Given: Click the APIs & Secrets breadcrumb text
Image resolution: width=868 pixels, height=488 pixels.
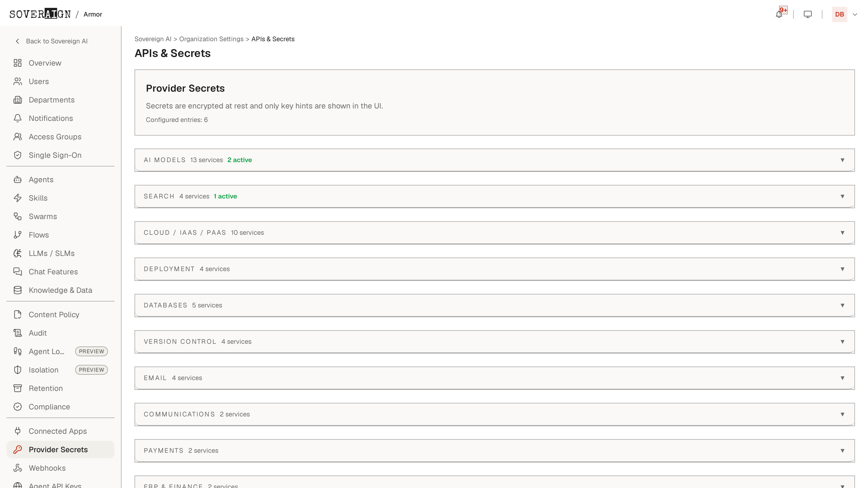Looking at the screenshot, I should 273,39.
